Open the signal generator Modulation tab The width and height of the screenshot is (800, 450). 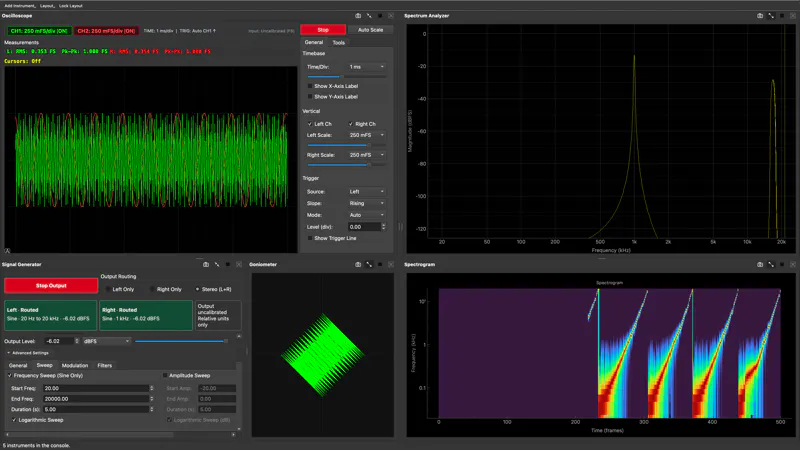[x=75, y=365]
